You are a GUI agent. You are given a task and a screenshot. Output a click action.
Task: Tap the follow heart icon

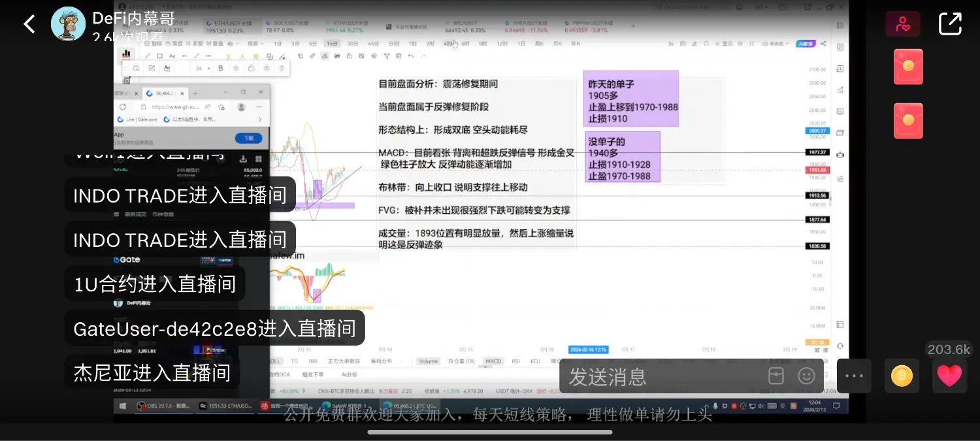tap(903, 25)
